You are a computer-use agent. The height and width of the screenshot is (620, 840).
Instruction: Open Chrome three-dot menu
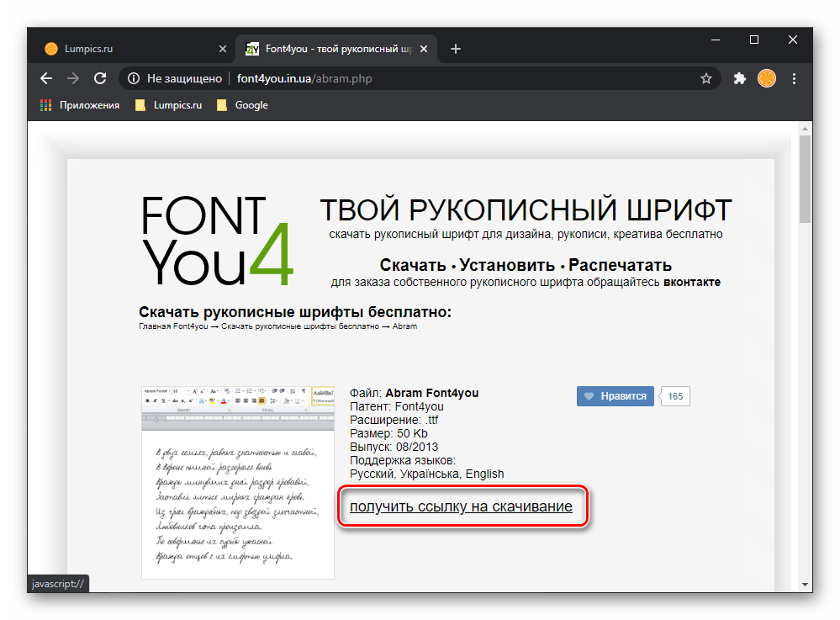(794, 78)
